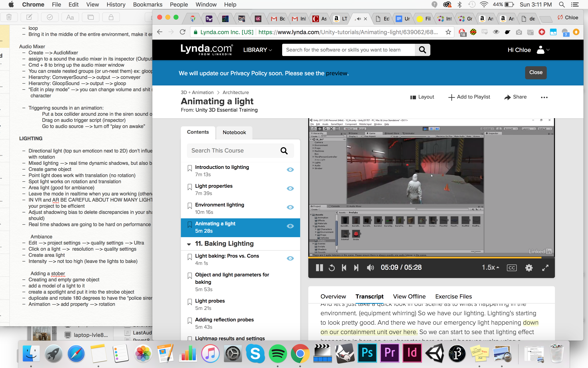Open the three-dots more options menu
Image resolution: width=588 pixels, height=368 pixels.
[544, 97]
